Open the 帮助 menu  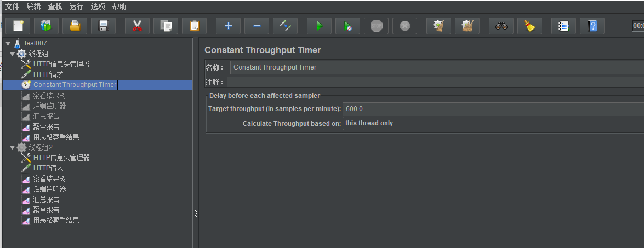coord(119,7)
